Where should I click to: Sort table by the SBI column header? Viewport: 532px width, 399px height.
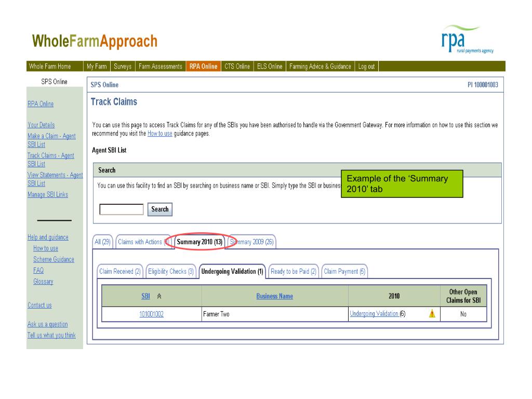(x=145, y=296)
